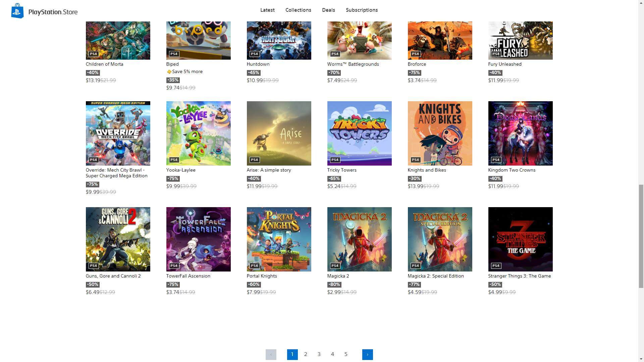Click the PS4 badge on Tricky Towers

point(335,160)
